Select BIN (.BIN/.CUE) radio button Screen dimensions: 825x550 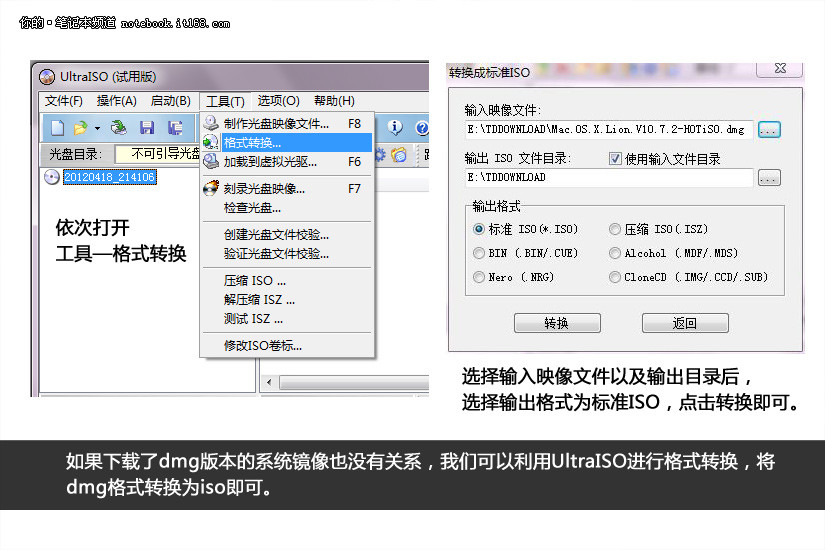pyautogui.click(x=479, y=253)
